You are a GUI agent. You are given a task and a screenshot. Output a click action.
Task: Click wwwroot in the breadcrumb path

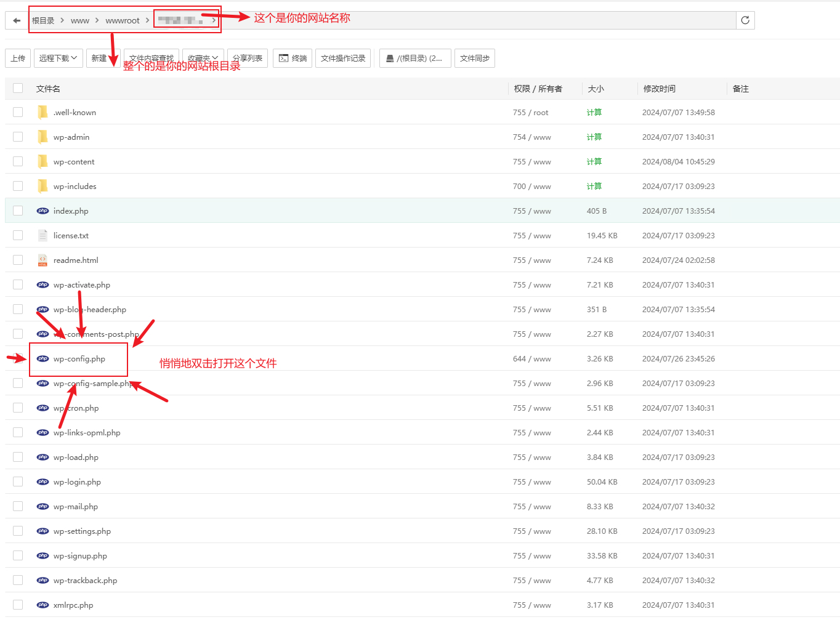pos(123,21)
